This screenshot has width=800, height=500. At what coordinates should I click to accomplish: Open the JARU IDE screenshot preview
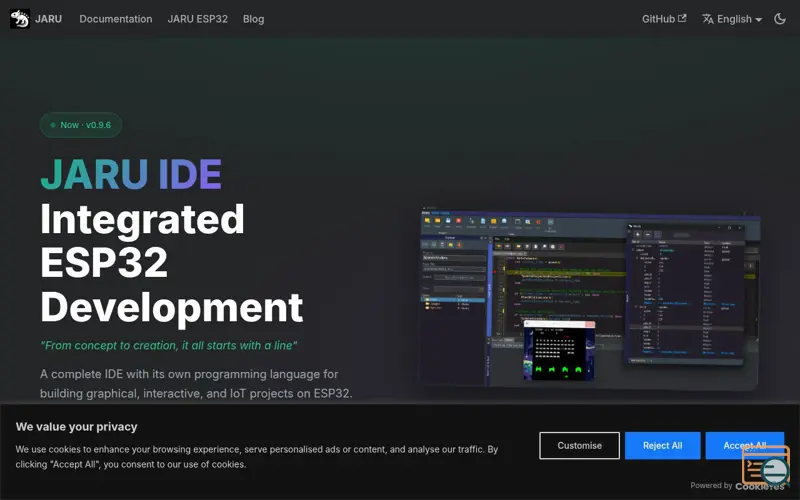[589, 298]
